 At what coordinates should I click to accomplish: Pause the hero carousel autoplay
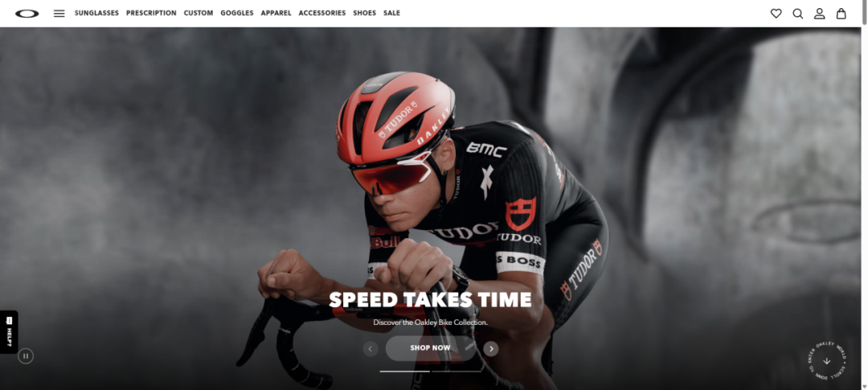26,355
